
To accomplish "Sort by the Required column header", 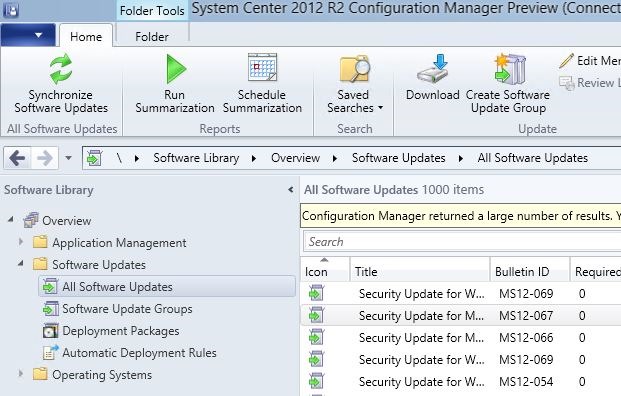I will [596, 269].
